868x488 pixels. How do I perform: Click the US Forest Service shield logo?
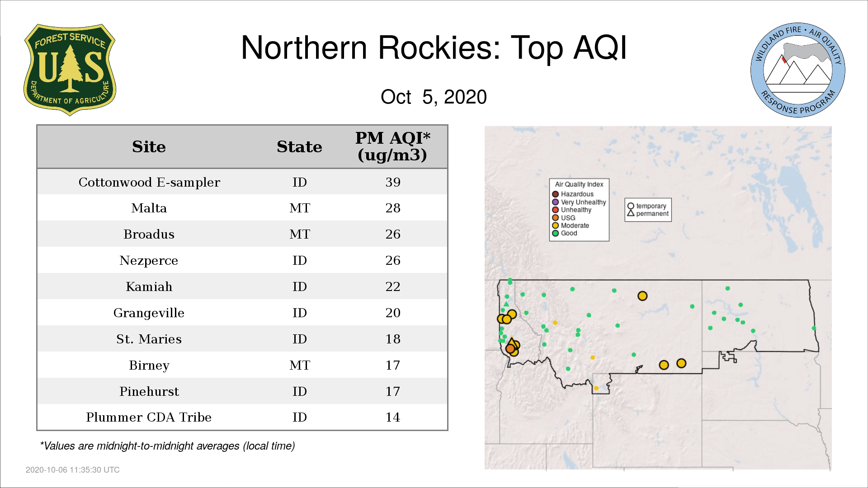[70, 70]
